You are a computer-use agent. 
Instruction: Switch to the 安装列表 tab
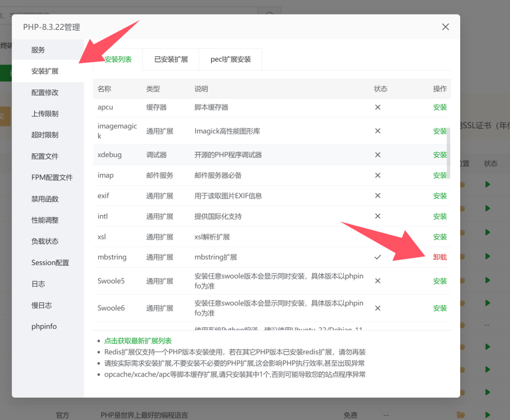coord(118,59)
